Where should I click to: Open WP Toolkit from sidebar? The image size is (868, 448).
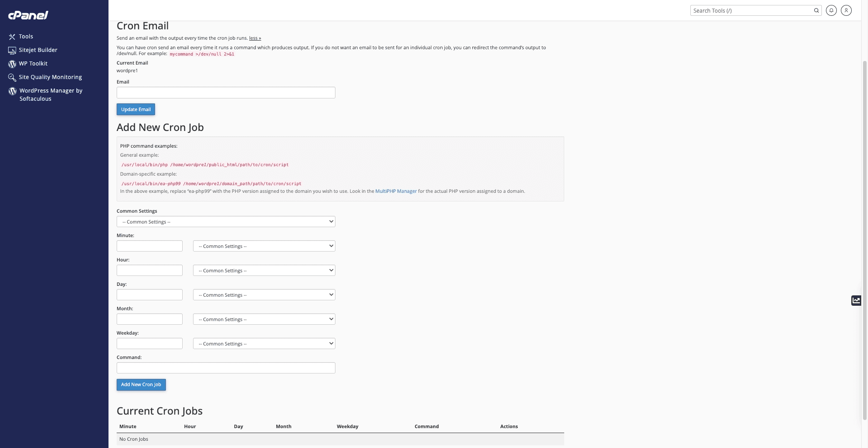pyautogui.click(x=33, y=64)
